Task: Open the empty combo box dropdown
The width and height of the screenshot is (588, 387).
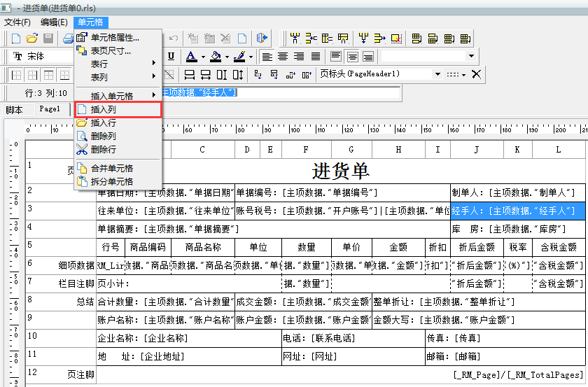Action: [471, 56]
